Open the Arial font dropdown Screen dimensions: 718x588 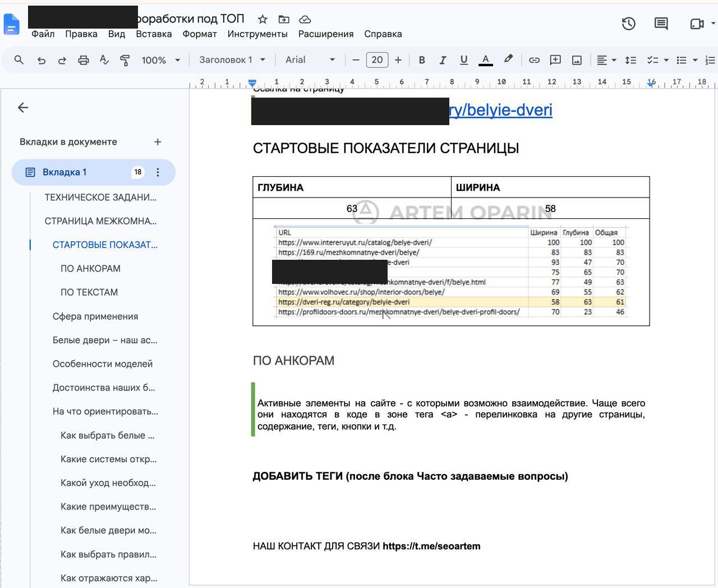tap(310, 60)
